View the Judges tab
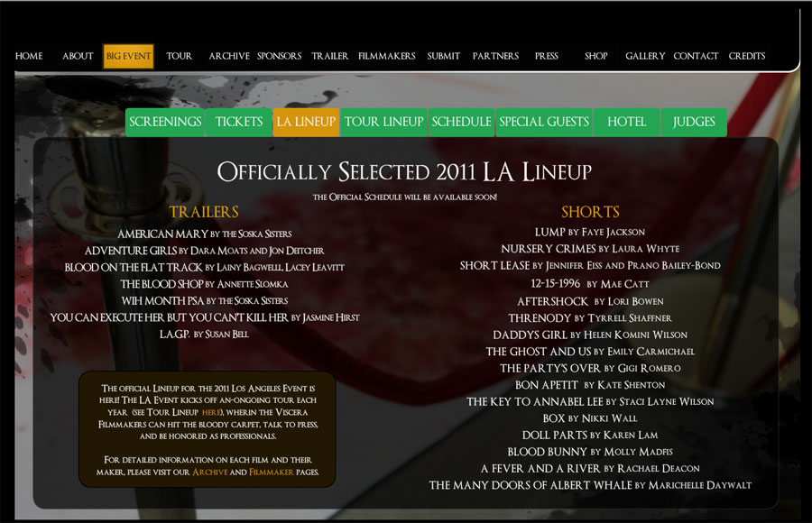This screenshot has width=812, height=523. click(x=694, y=123)
